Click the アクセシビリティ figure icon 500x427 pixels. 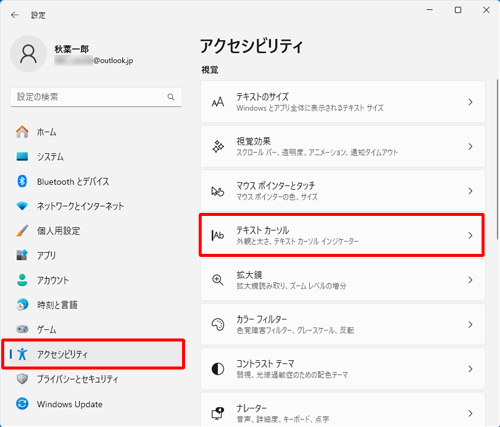(x=22, y=354)
